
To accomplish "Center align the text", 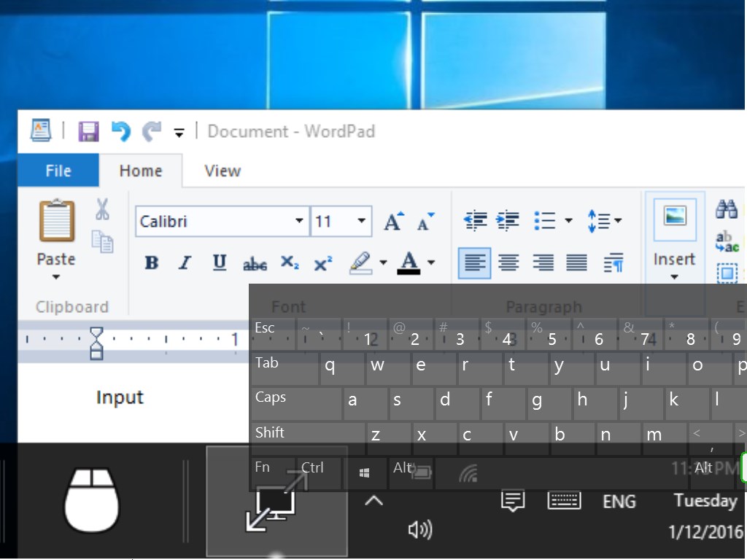I will [508, 262].
